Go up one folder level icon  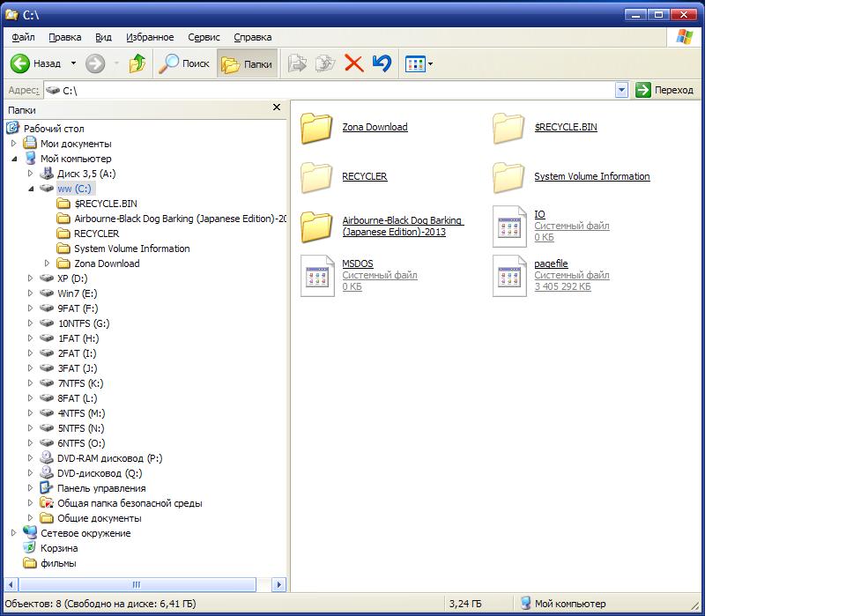[137, 63]
